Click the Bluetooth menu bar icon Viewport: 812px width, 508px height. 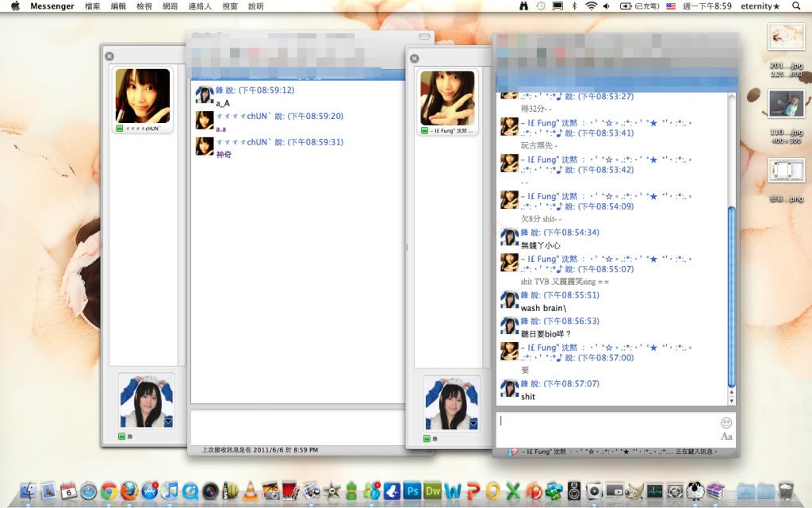[574, 6]
